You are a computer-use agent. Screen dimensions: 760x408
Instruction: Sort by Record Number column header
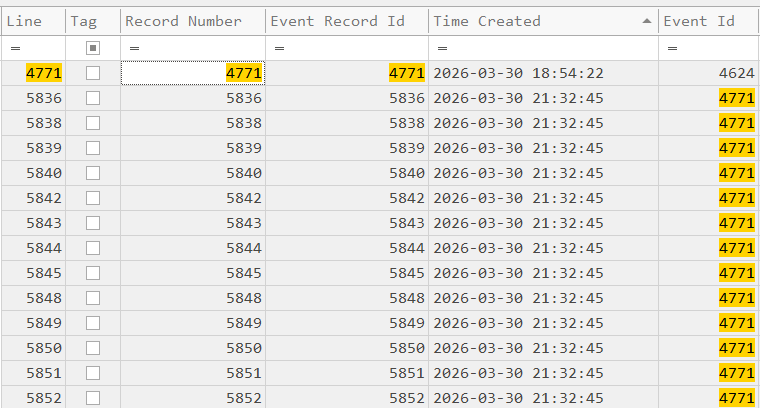pos(193,21)
